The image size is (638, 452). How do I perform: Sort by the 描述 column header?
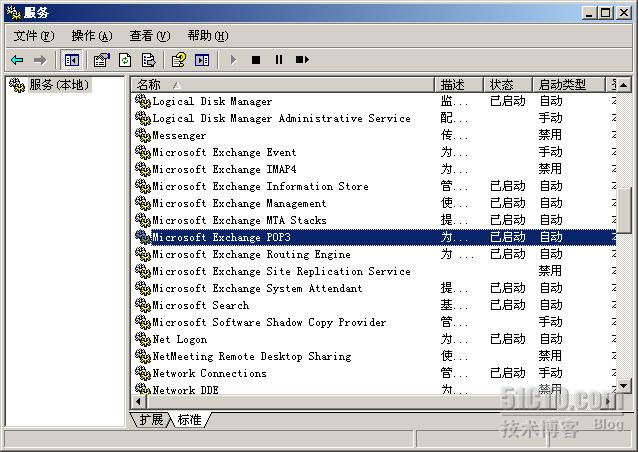pyautogui.click(x=459, y=85)
